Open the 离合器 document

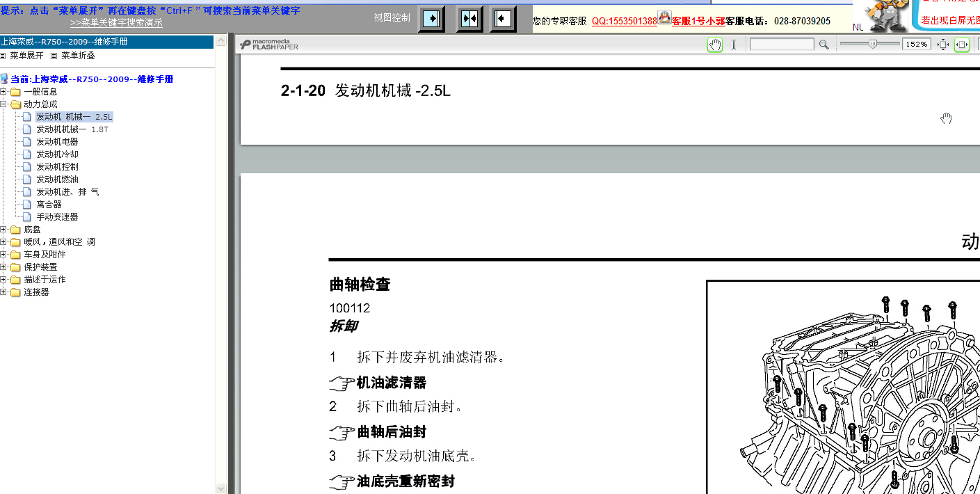(x=49, y=205)
